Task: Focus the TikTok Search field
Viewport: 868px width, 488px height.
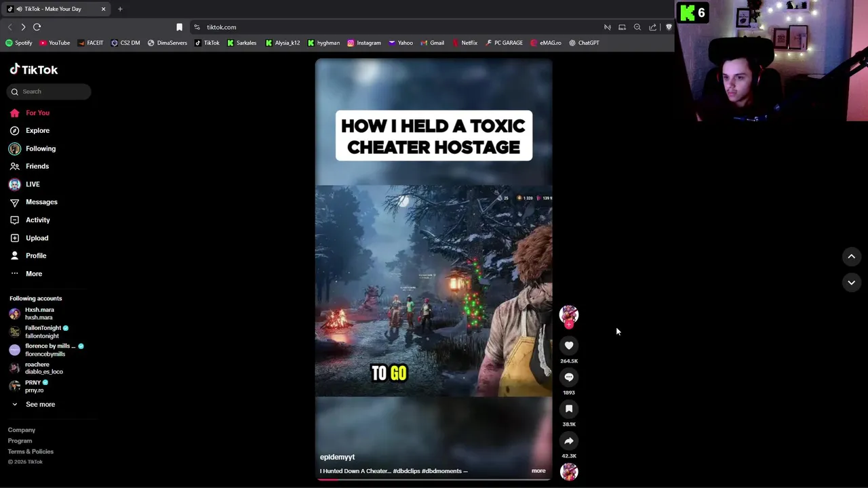Action: pyautogui.click(x=49, y=91)
